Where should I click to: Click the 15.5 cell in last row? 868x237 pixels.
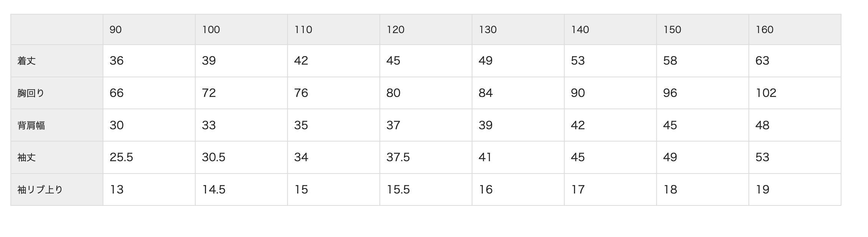(426, 190)
